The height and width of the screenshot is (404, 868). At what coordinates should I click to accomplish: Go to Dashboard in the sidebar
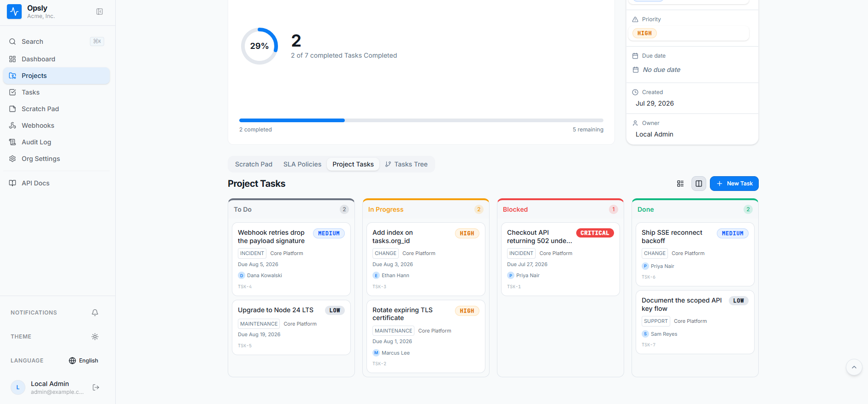coord(56,59)
